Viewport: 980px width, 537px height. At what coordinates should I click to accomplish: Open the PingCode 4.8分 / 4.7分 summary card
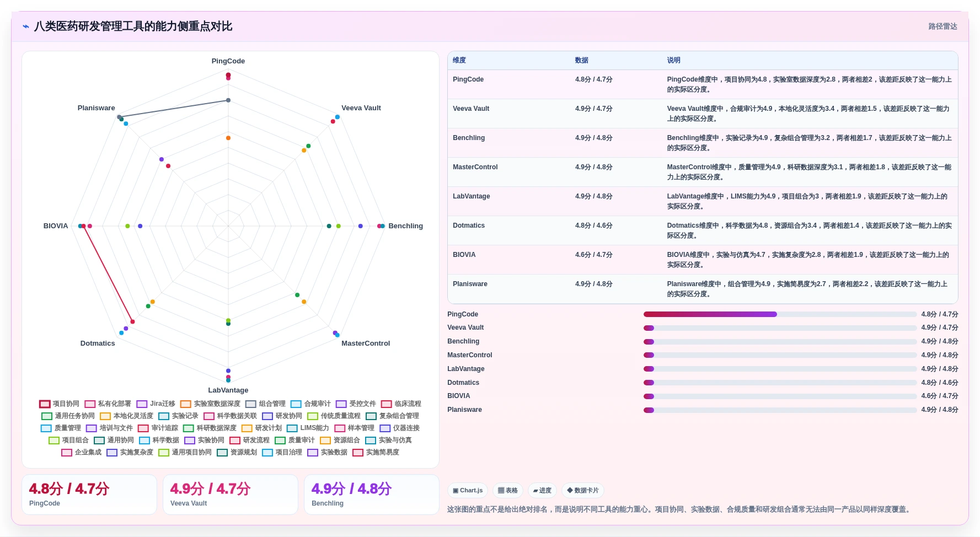pos(89,495)
